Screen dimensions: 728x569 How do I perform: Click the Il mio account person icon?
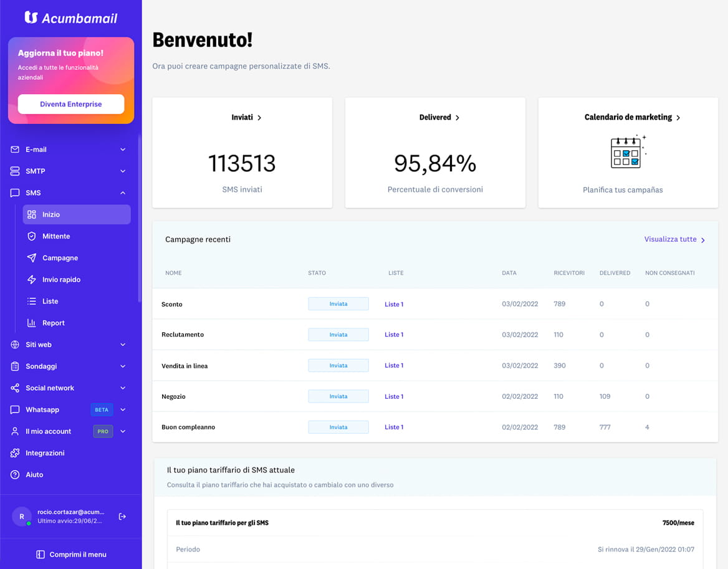coord(15,431)
